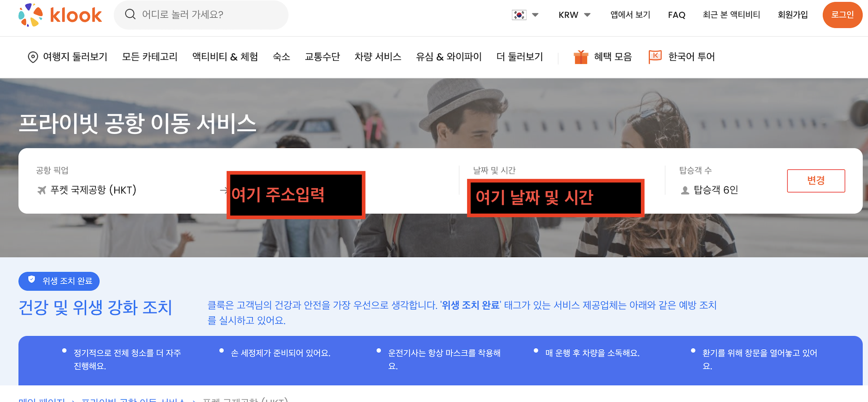
Task: Open the 한국어 투어 link
Action: (x=691, y=57)
